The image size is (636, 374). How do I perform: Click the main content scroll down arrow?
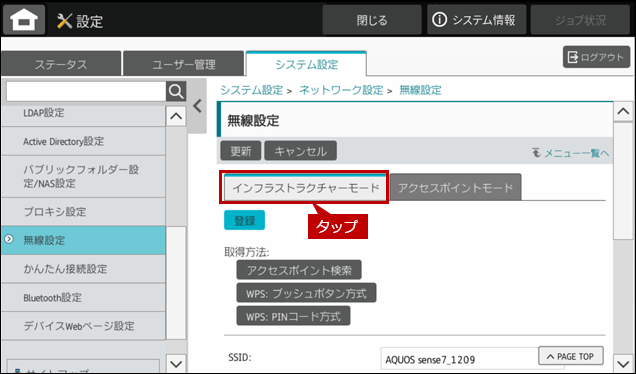623,363
